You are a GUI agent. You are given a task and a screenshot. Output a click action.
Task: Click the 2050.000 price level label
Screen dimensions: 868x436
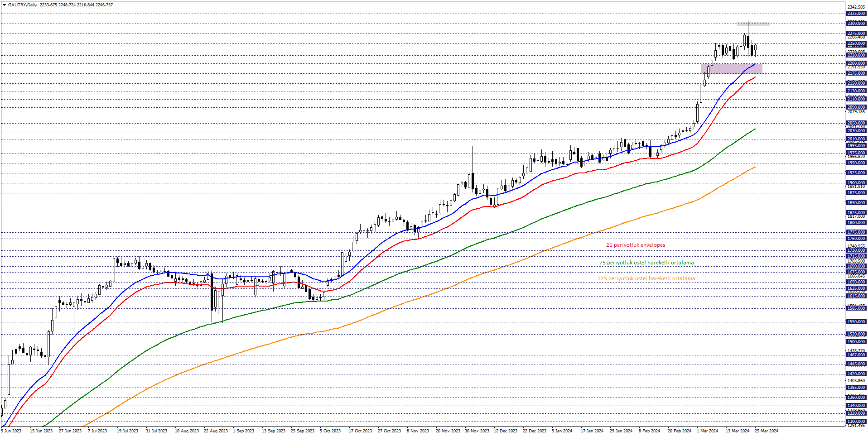(x=856, y=123)
